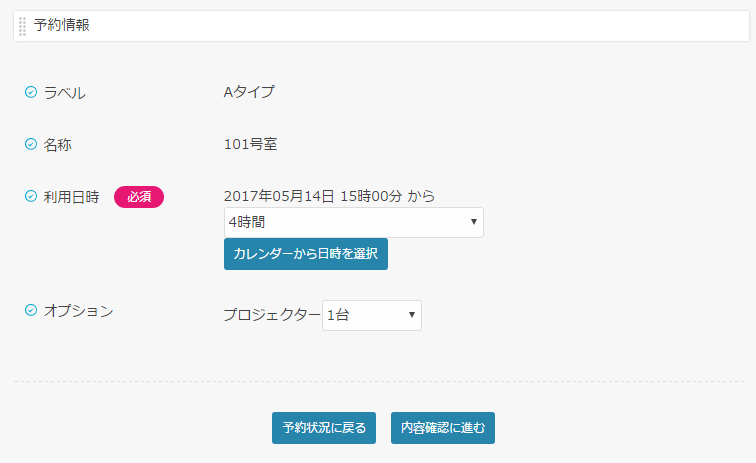Image resolution: width=756 pixels, height=463 pixels.
Task: Click the 101号室 name value
Action: (x=250, y=144)
